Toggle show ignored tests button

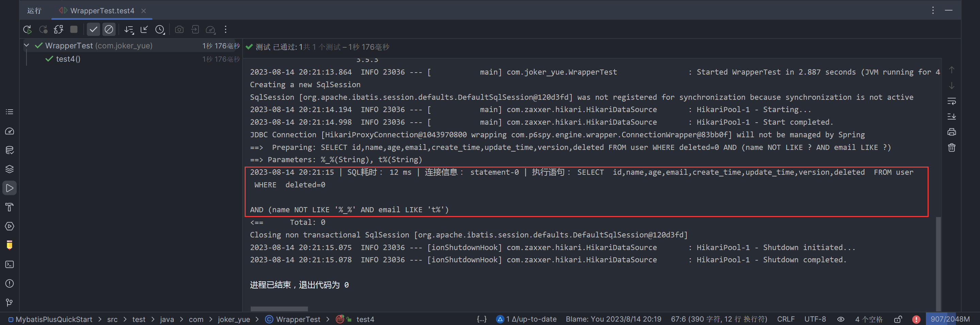pos(109,29)
